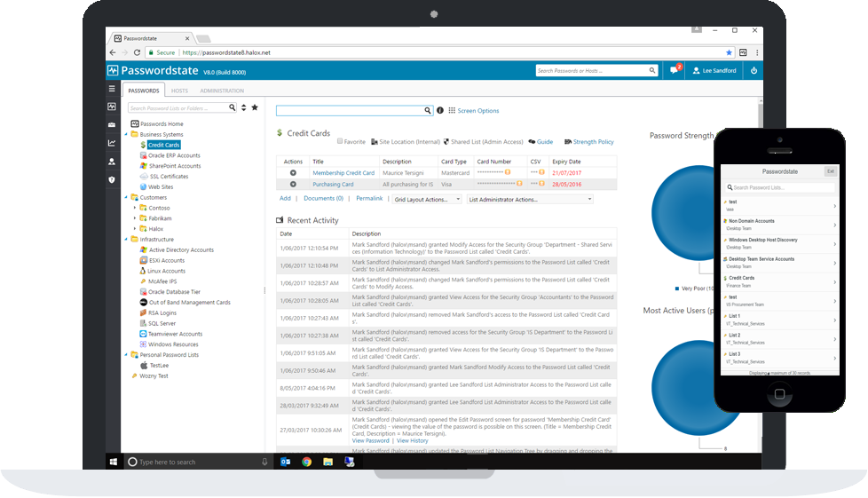The image size is (868, 498).
Task: Switch to the PASSWORDS tab
Action: tap(144, 91)
